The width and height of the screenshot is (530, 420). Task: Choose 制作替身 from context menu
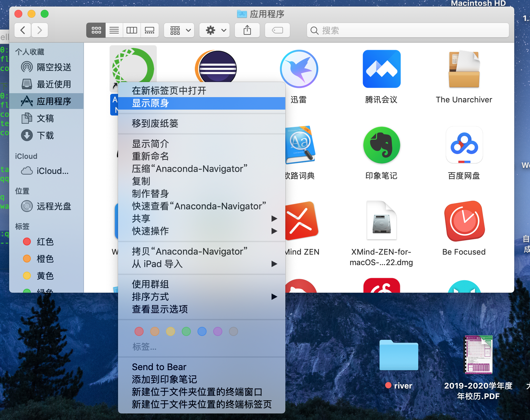pos(201,194)
